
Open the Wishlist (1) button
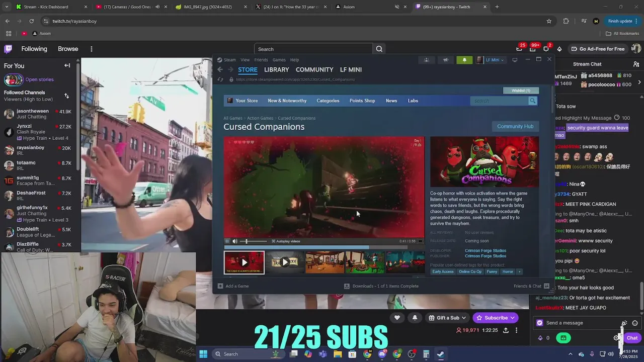[x=521, y=90]
